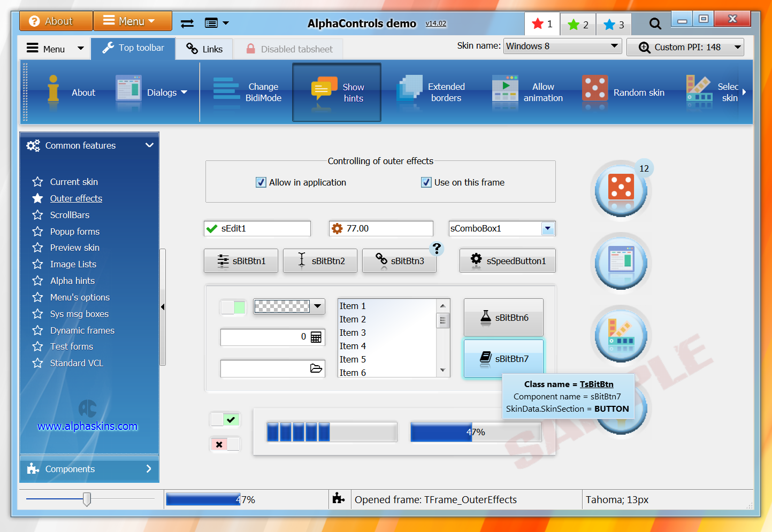This screenshot has width=772, height=532.
Task: Click the star icon next to Alpha hints
Action: [37, 281]
